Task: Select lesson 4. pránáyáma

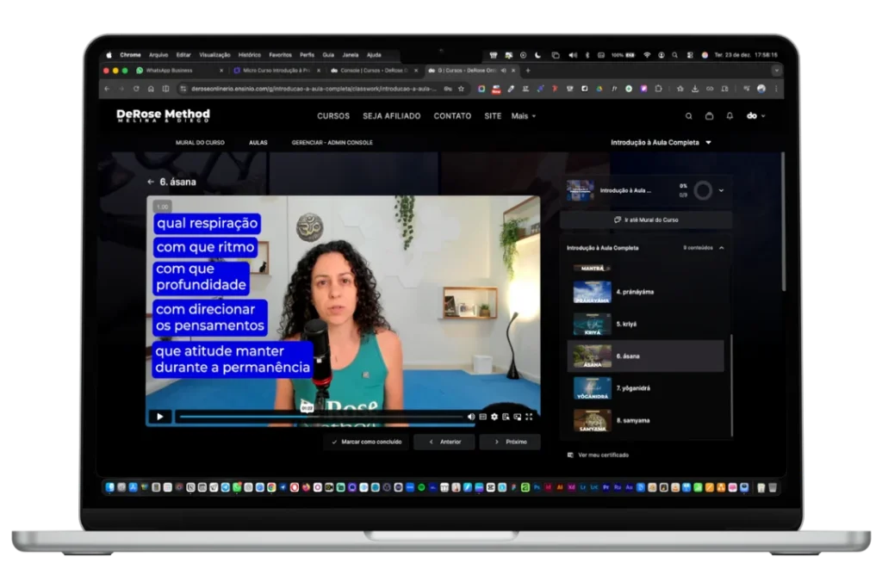Action: coord(645,292)
